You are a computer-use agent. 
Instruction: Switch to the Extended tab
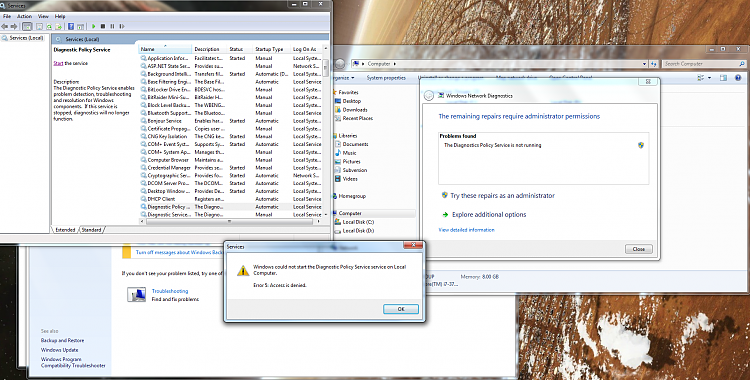click(x=65, y=230)
